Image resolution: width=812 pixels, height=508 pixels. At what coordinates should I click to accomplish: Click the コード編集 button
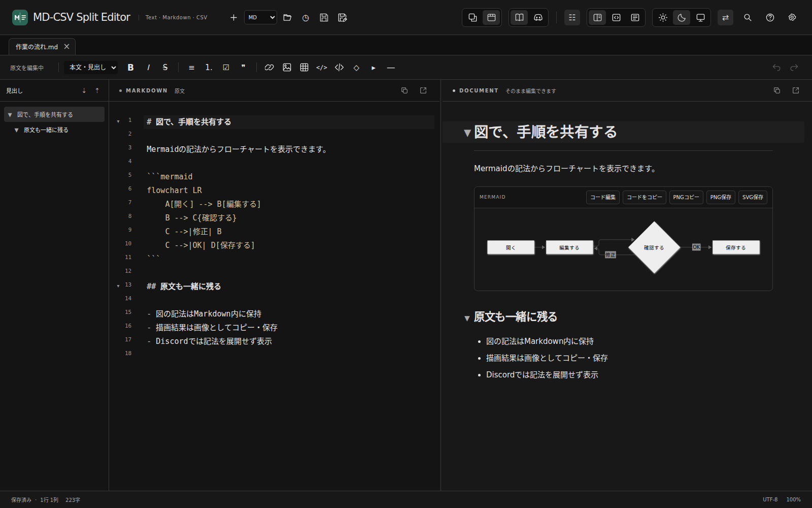click(x=603, y=197)
